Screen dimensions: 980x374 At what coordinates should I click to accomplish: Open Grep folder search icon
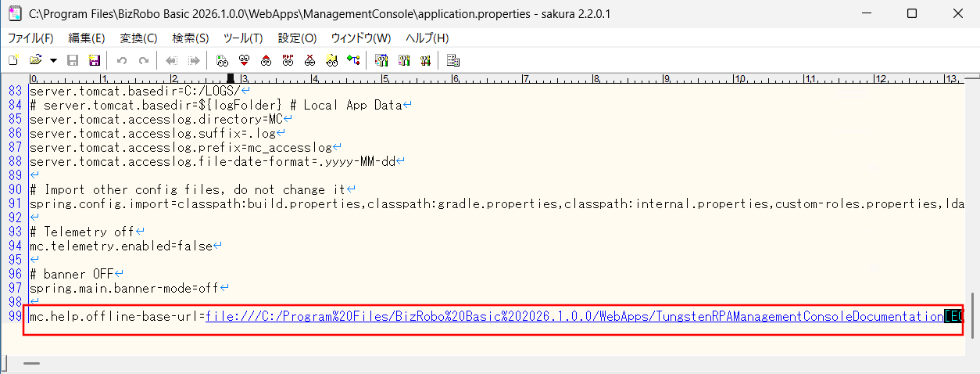(x=331, y=60)
